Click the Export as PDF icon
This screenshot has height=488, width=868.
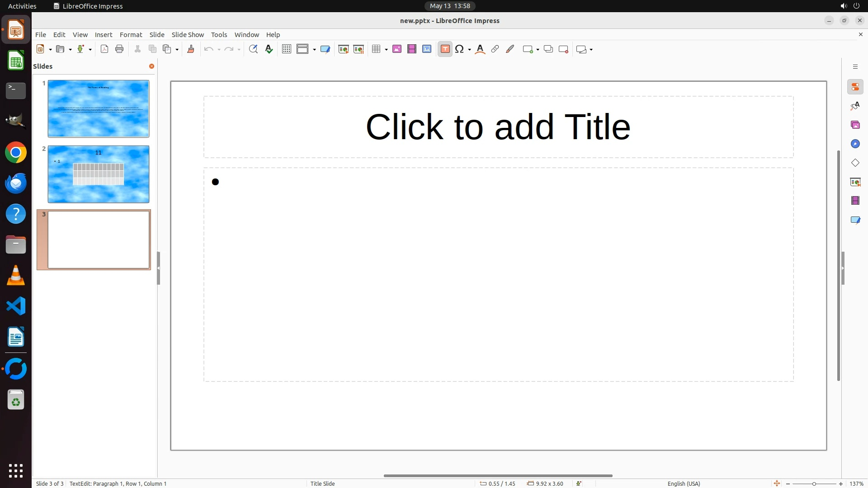click(104, 49)
